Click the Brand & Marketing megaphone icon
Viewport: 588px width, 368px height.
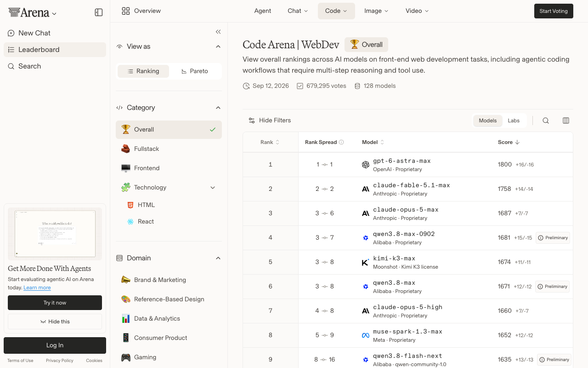126,280
